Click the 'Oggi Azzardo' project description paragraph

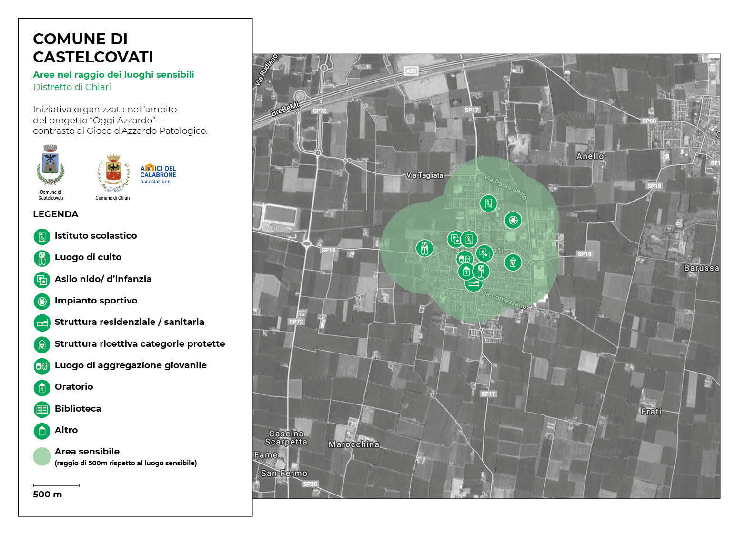[x=121, y=120]
